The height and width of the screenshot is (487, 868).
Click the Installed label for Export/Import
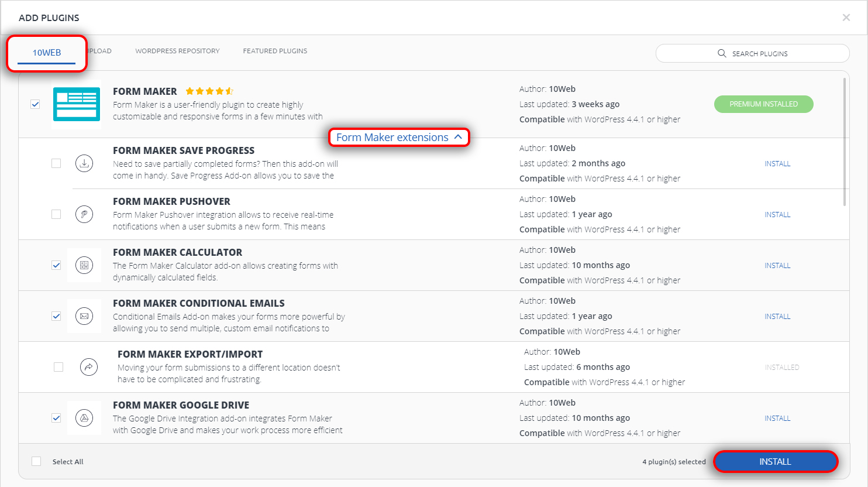782,368
